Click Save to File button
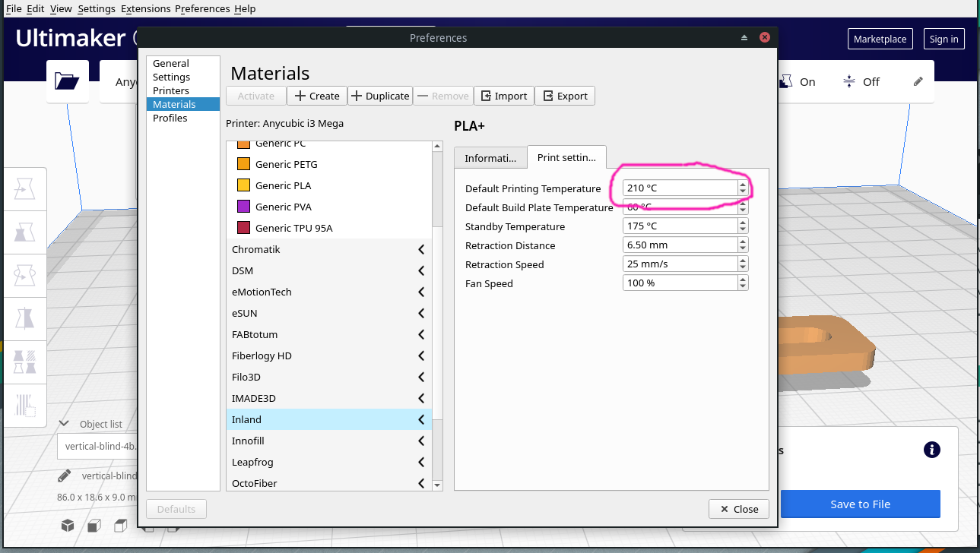This screenshot has height=553, width=980. tap(860, 504)
